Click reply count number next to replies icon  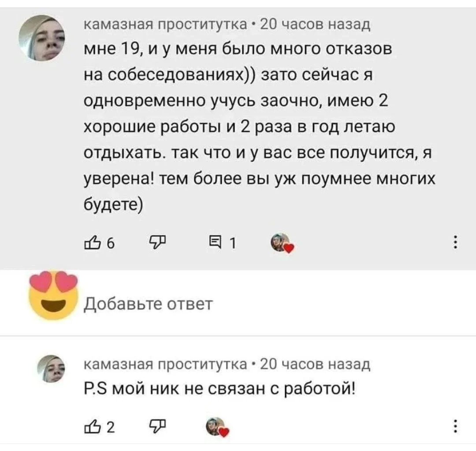pyautogui.click(x=234, y=243)
